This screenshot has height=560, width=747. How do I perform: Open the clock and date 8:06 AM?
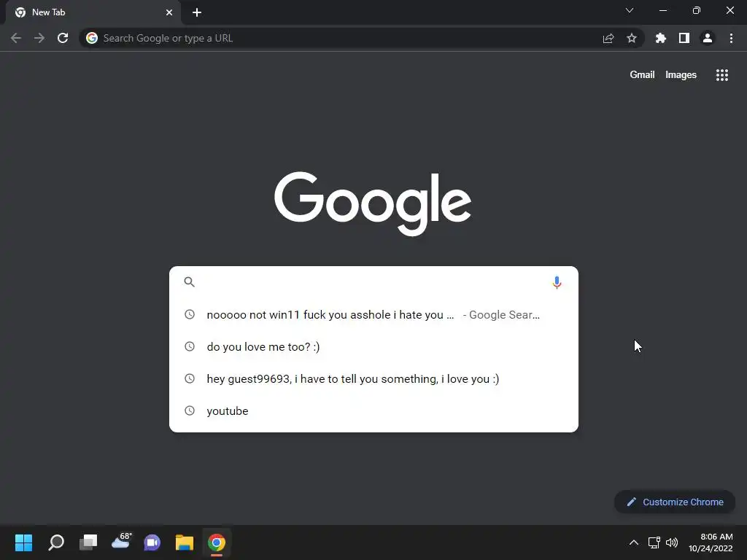tap(711, 542)
